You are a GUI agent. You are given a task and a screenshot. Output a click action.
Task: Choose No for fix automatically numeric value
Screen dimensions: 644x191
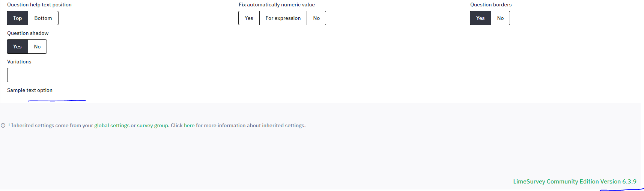[316, 18]
